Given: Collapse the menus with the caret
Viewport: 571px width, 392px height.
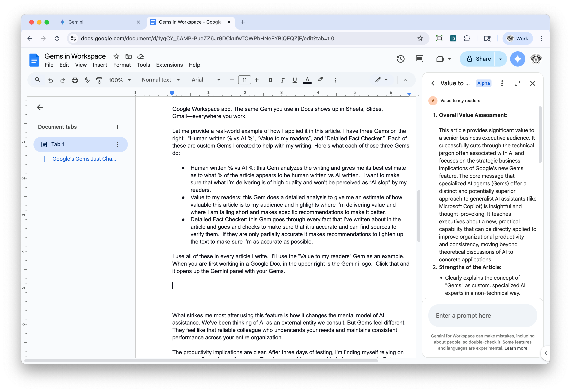Looking at the screenshot, I should pyautogui.click(x=405, y=80).
